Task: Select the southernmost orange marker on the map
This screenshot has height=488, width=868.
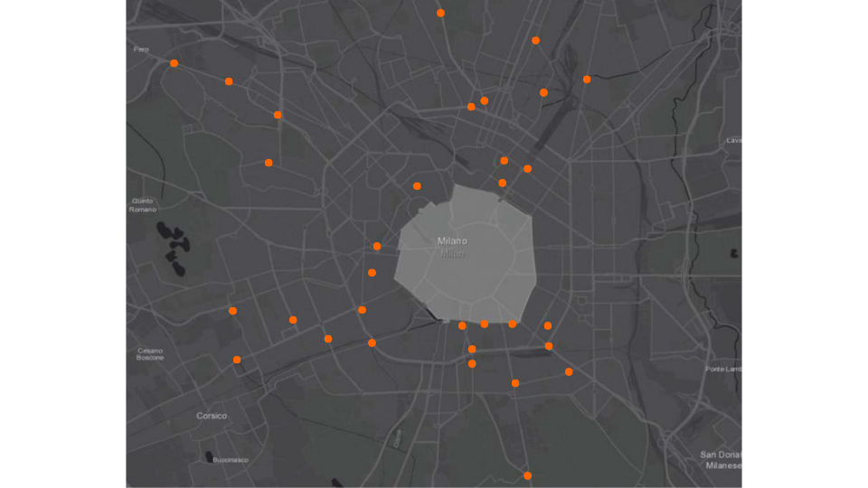Action: click(x=527, y=475)
